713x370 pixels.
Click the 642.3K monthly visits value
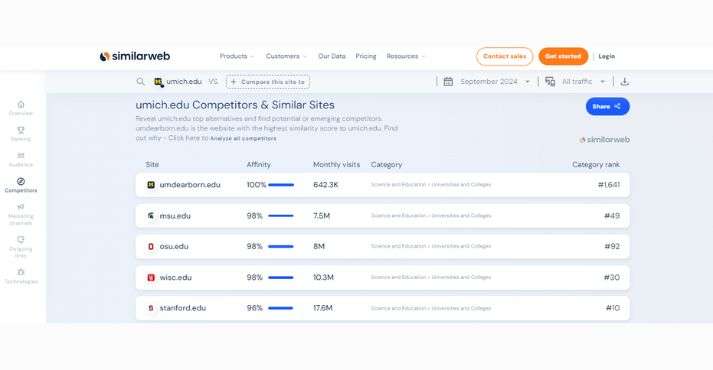coord(326,185)
